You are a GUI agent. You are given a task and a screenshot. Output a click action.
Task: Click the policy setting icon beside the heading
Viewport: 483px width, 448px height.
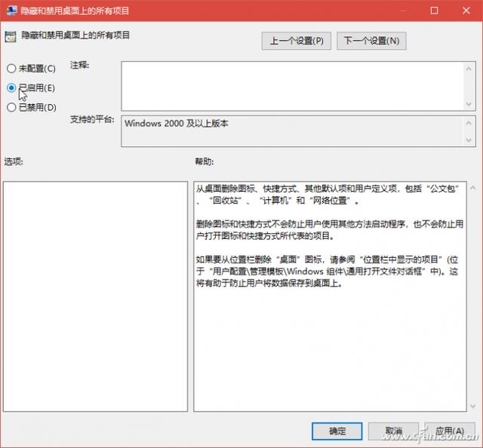(x=11, y=37)
